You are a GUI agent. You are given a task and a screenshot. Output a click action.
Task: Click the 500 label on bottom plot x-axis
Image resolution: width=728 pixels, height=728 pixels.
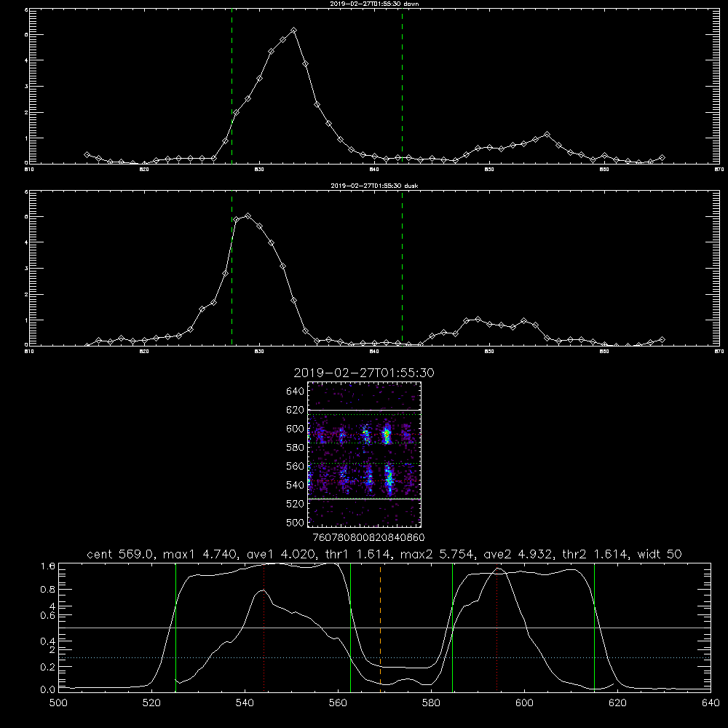(x=58, y=703)
